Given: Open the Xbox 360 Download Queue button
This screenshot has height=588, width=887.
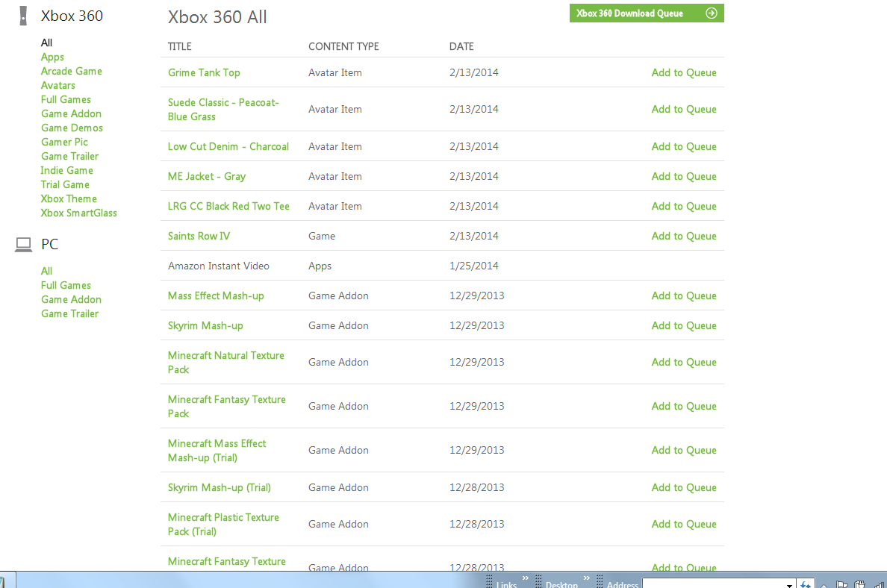Looking at the screenshot, I should click(x=647, y=13).
